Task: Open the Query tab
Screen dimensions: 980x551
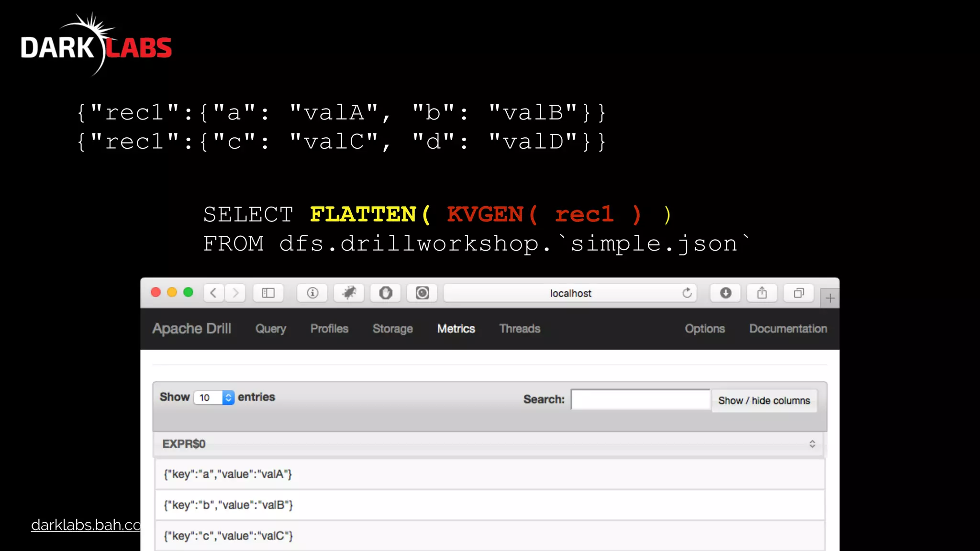Action: [270, 329]
